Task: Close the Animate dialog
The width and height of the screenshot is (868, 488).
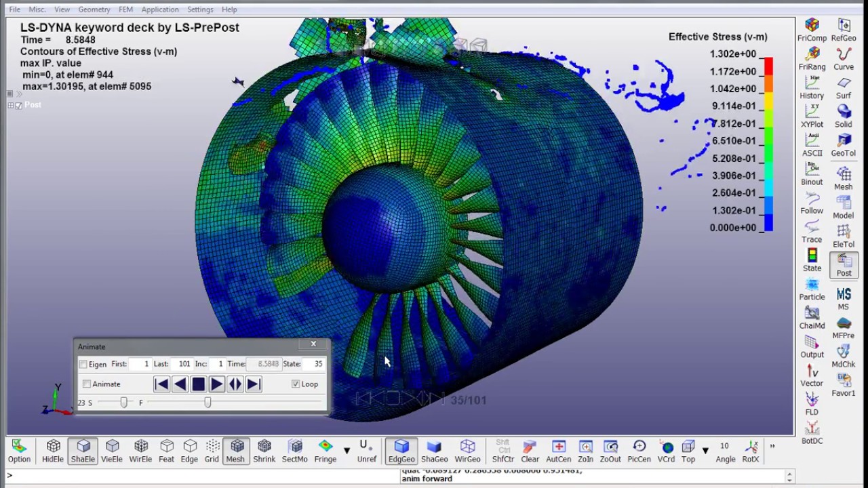Action: [313, 344]
